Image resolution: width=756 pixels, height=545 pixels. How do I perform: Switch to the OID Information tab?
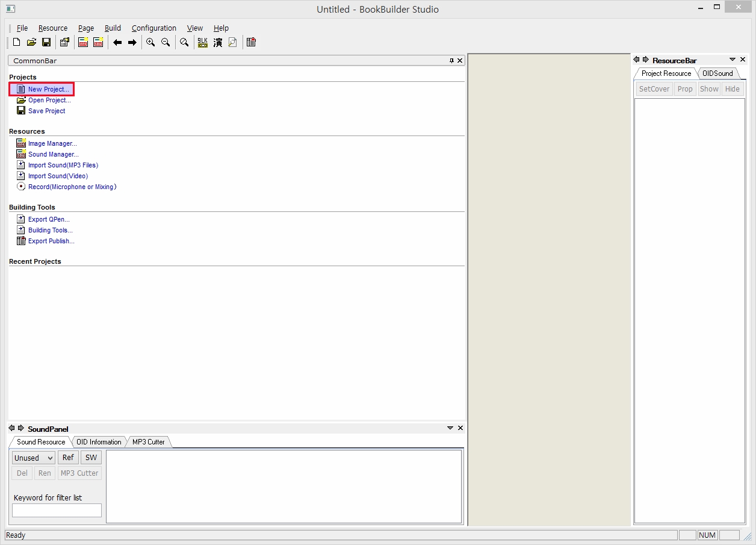tap(99, 442)
